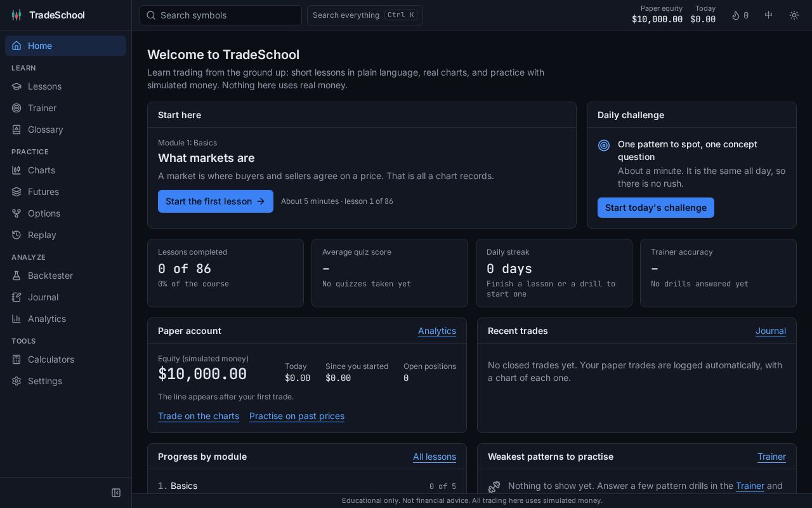Click the inline Trainer link in the Weakest patterns text

(750, 486)
